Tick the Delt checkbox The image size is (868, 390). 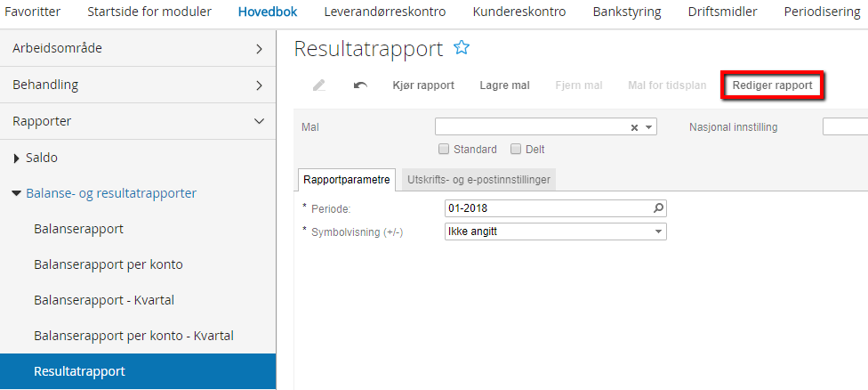click(516, 149)
